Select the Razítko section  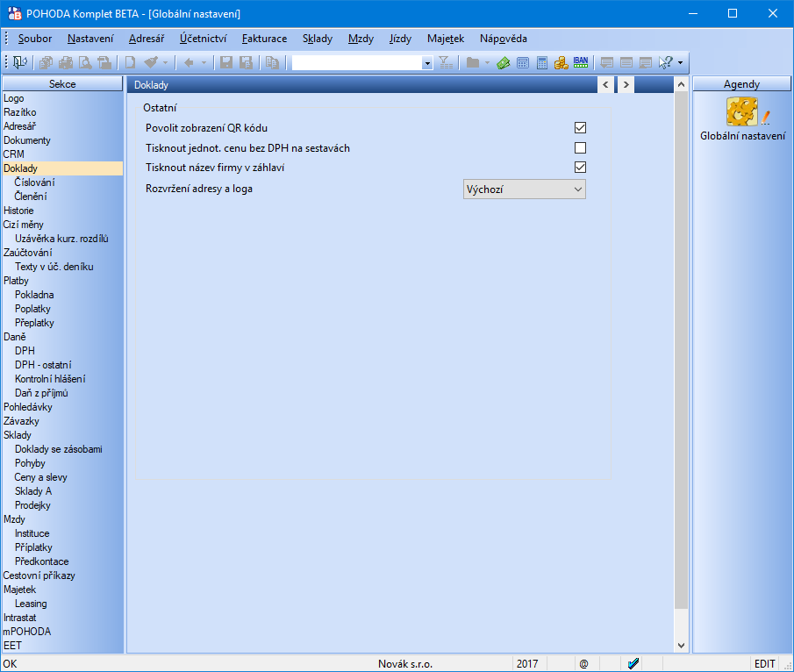coord(20,112)
